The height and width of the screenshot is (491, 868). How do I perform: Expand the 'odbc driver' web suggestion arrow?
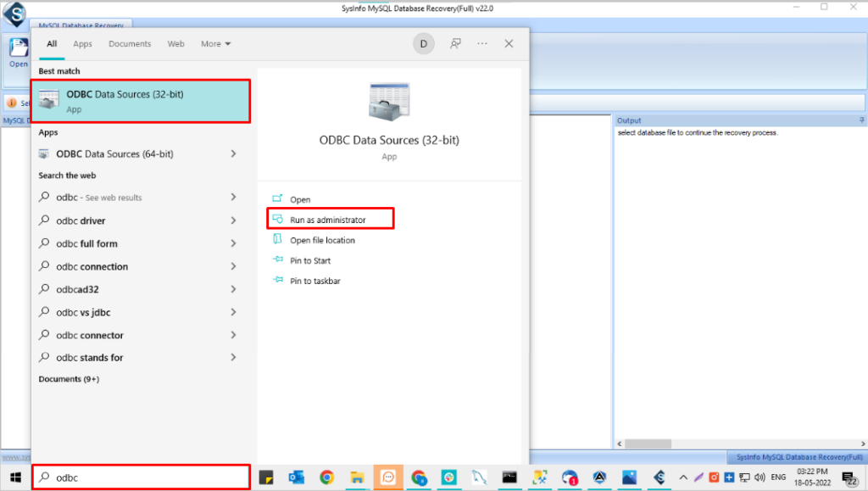pos(233,220)
